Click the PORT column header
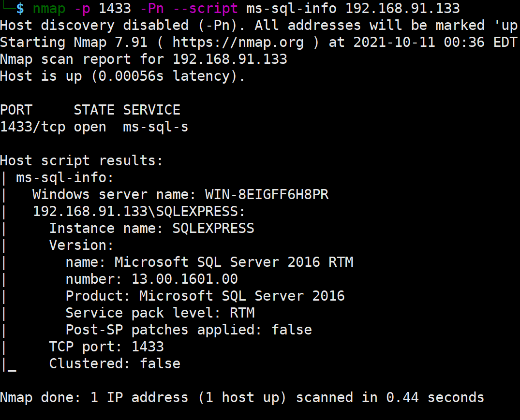Image resolution: width=520 pixels, height=420 pixels. point(16,110)
